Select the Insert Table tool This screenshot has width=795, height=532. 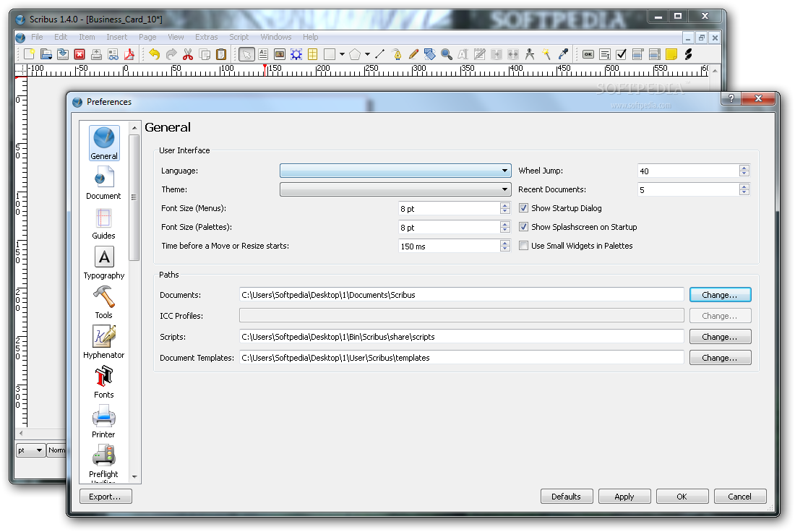click(313, 54)
